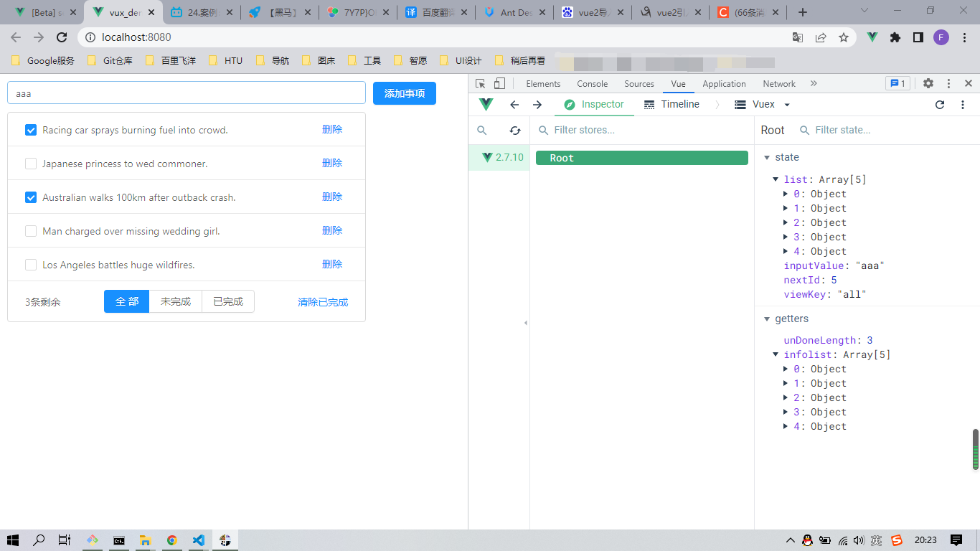
Task: Select the 未完成 filter option
Action: coord(176,302)
